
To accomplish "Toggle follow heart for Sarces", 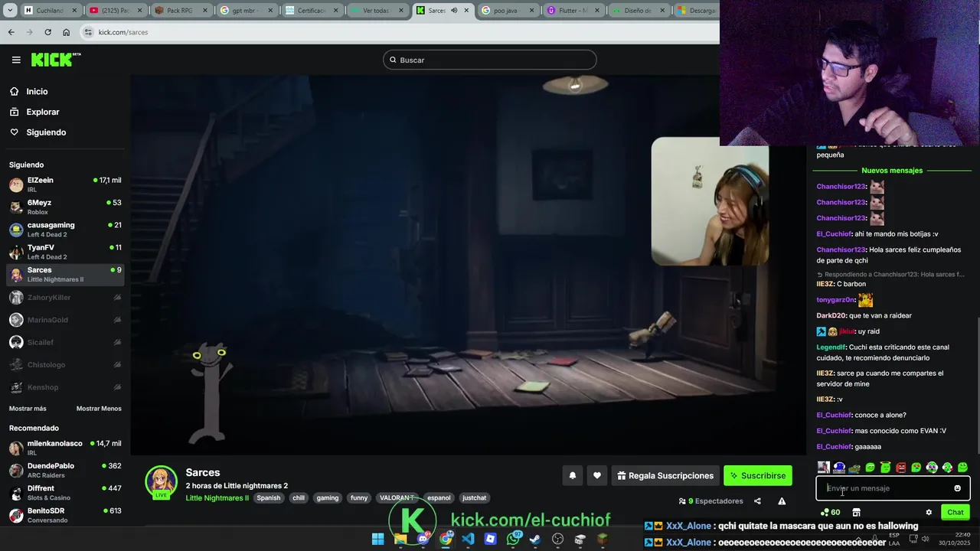I will click(597, 475).
